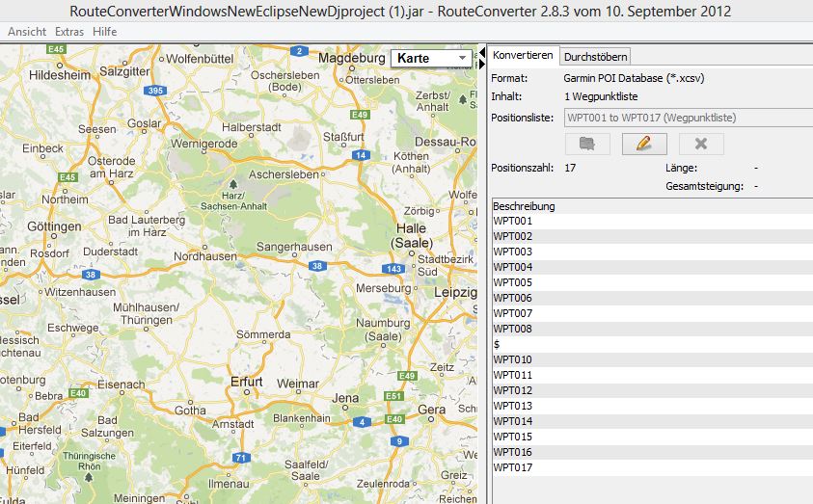Collapse map pane with left divider arrow
The height and width of the screenshot is (504, 813).
[481, 53]
